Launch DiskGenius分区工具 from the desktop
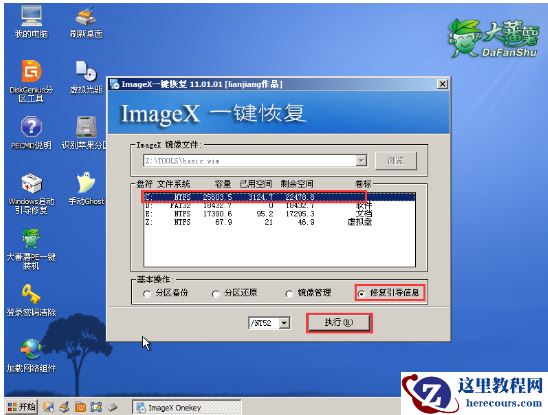The height and width of the screenshot is (415, 548). pyautogui.click(x=31, y=81)
